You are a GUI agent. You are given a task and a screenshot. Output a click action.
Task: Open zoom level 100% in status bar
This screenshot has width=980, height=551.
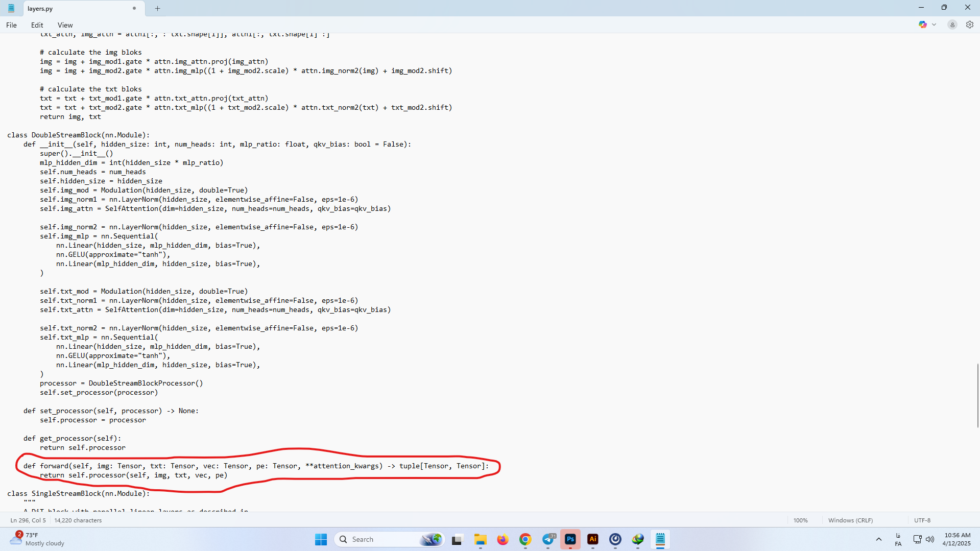(800, 520)
